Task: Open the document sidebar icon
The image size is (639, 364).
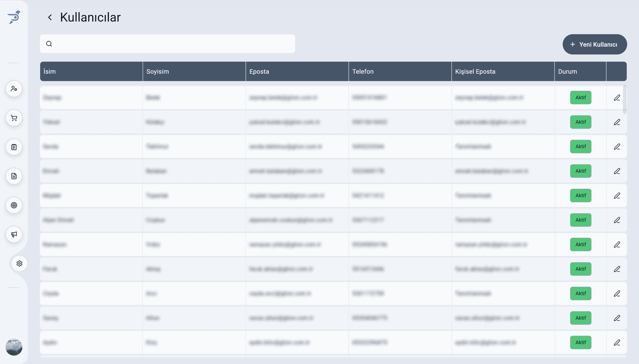Action: (x=14, y=176)
